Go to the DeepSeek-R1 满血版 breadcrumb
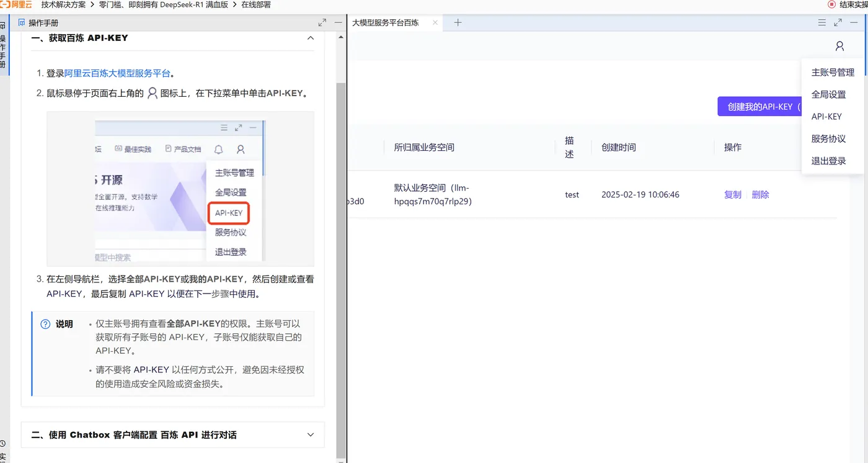868x463 pixels. (x=164, y=4)
